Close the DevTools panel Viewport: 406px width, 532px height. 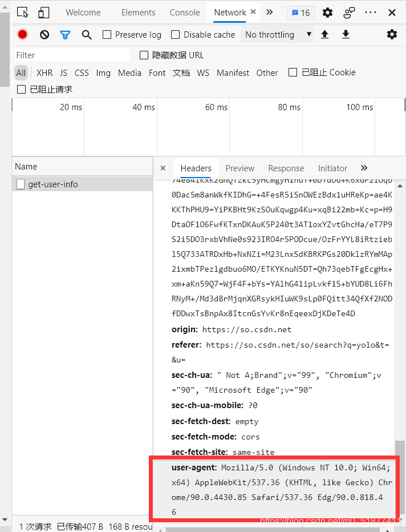(392, 13)
